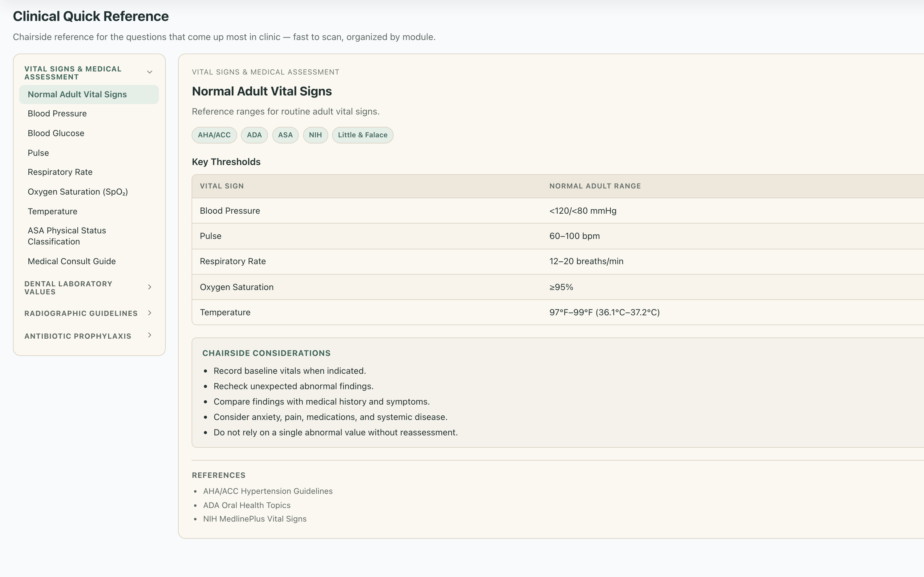
Task: Click the AHA/ACC Hypertension Guidelines reference
Action: (268, 491)
